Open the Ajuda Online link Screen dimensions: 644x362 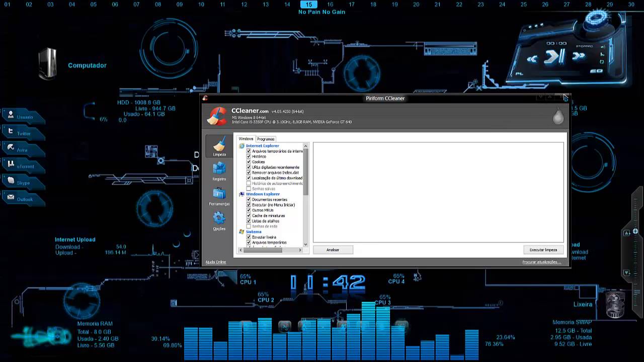point(216,262)
